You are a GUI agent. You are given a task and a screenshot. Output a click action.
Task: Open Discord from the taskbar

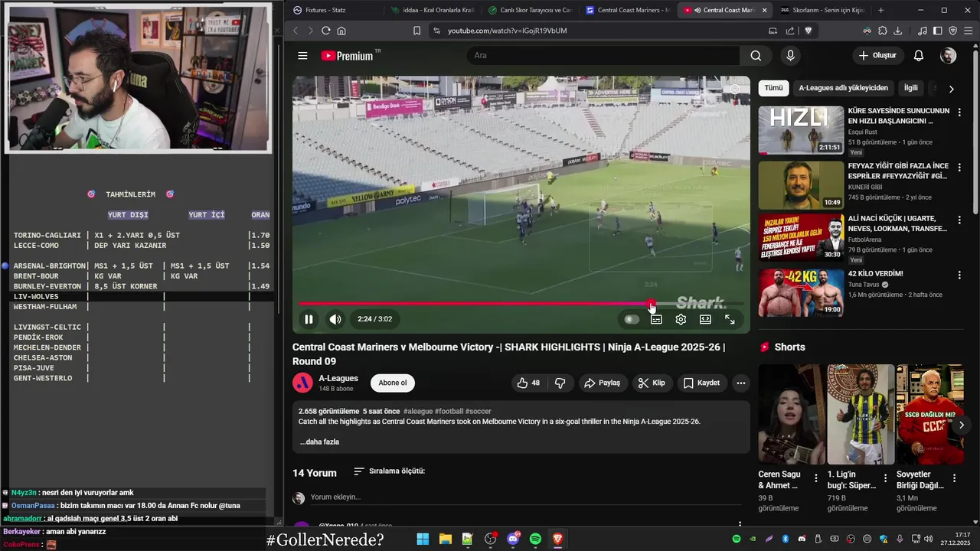513,540
